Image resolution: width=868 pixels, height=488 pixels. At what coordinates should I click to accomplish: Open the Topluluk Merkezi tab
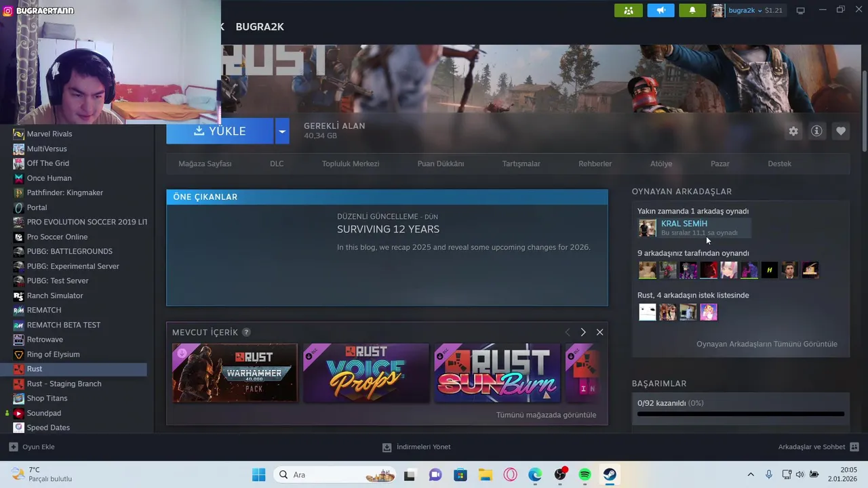click(x=351, y=163)
